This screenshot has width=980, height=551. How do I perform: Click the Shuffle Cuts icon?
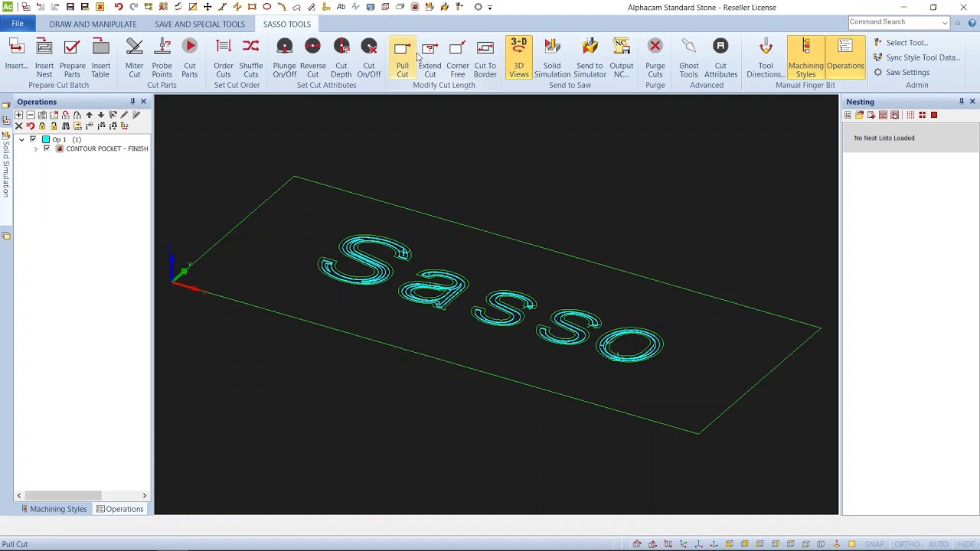250,58
